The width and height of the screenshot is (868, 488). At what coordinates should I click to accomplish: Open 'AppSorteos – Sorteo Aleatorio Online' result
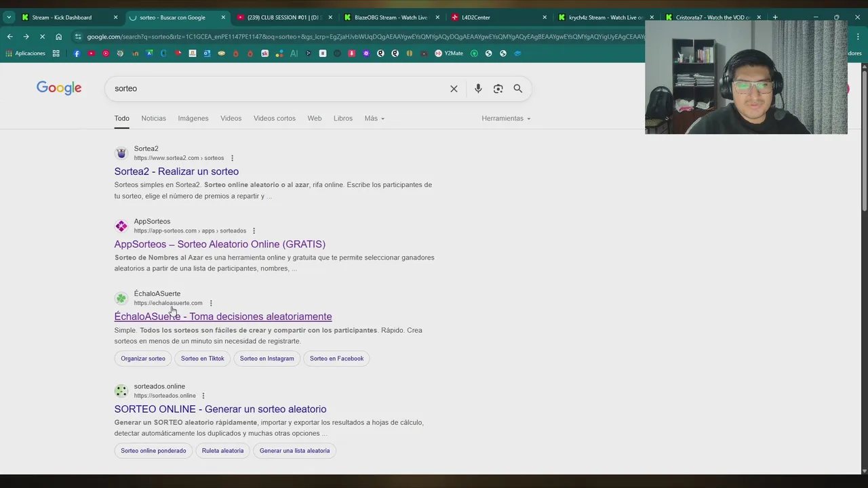point(220,244)
